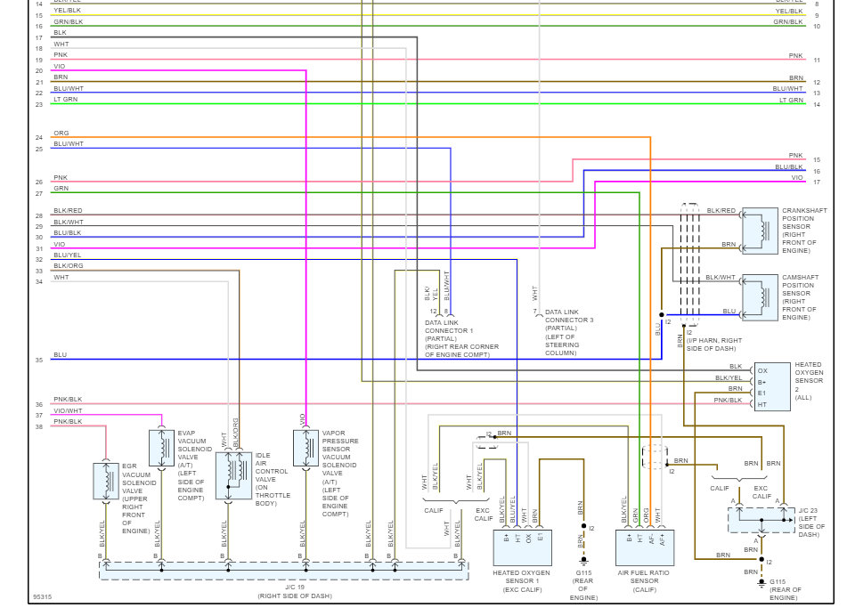
Task: Click the "BLU/YEL" wire label on row 32
Action: pos(67,255)
